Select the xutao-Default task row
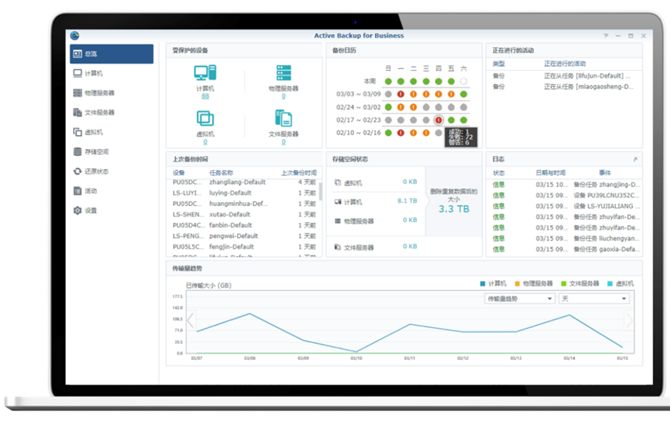 [x=244, y=214]
